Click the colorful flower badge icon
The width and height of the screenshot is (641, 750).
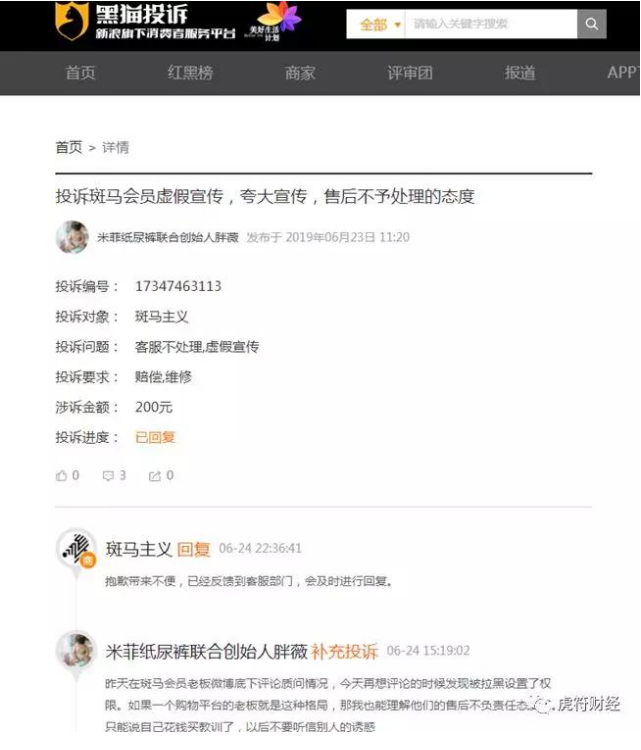[x=280, y=19]
